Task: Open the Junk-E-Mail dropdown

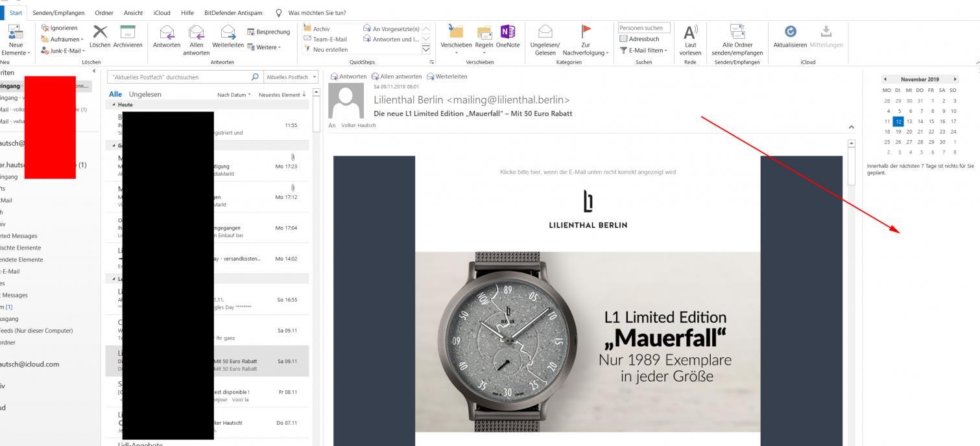Action: coord(63,51)
